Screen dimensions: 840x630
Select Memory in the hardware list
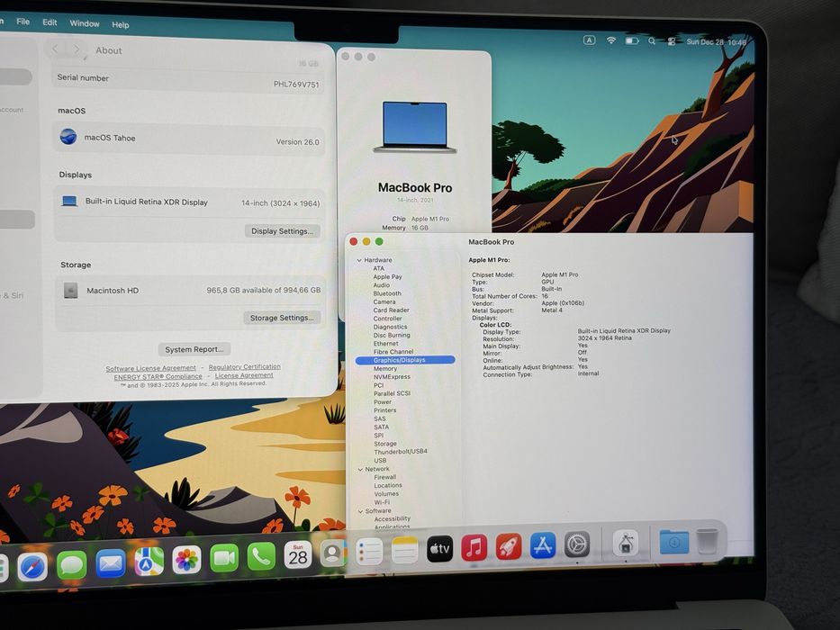tap(385, 369)
